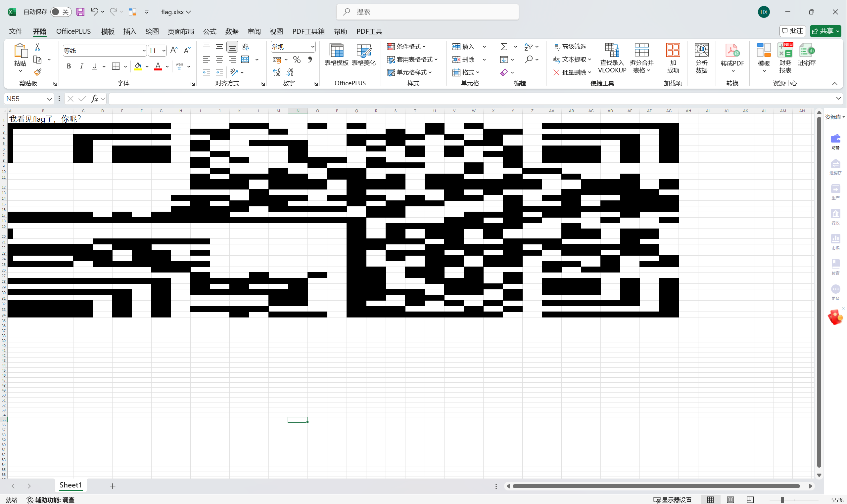Click the green 共享 share button

825,31
